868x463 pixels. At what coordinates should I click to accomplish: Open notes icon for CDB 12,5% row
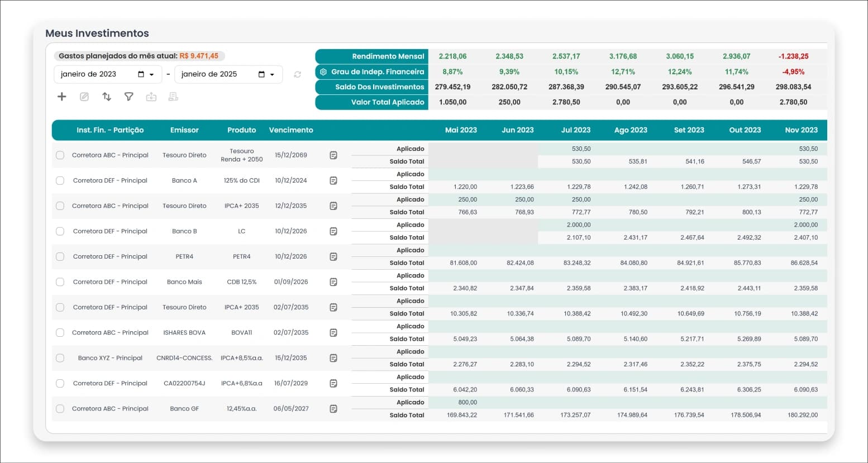(x=333, y=282)
